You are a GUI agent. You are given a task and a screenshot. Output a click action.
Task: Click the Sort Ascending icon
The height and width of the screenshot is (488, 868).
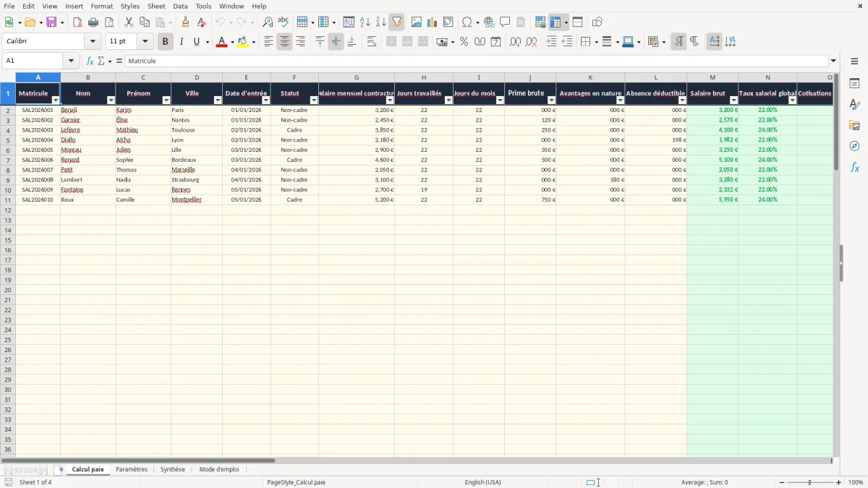point(365,22)
